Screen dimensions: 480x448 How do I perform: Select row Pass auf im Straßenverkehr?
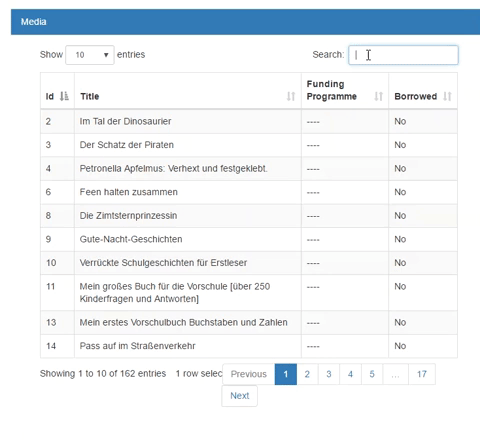[x=249, y=346]
